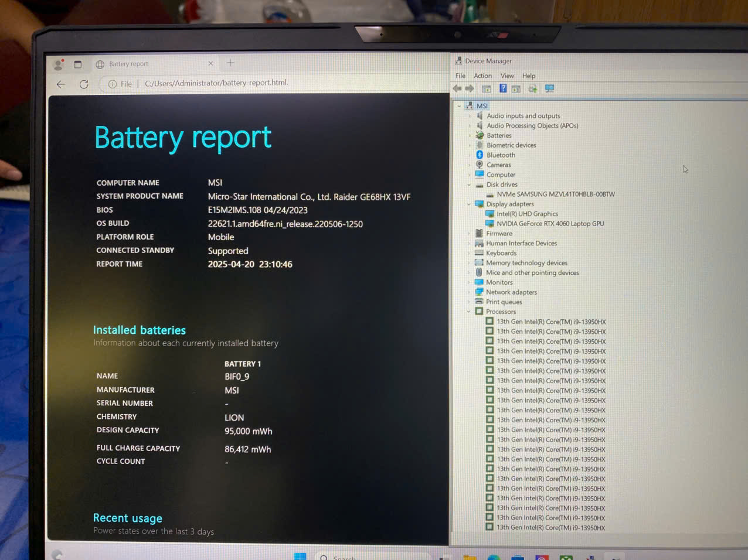This screenshot has width=748, height=560.
Task: Select NVMe SAMSUNG MZVL41T0HBLB-00BTW drive
Action: (556, 194)
